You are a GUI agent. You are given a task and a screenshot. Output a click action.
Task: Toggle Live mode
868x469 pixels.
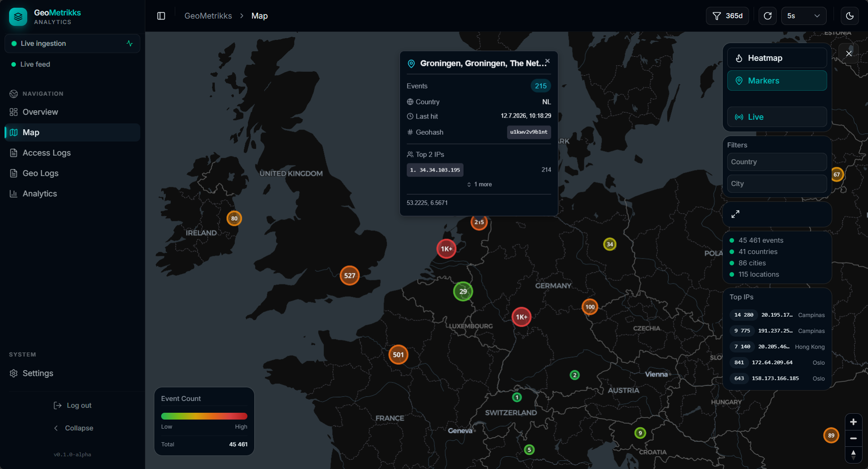tap(777, 117)
